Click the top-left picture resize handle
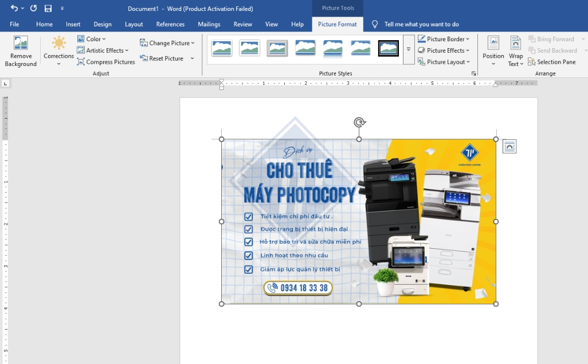Image resolution: width=588 pixels, height=364 pixels. (222, 139)
